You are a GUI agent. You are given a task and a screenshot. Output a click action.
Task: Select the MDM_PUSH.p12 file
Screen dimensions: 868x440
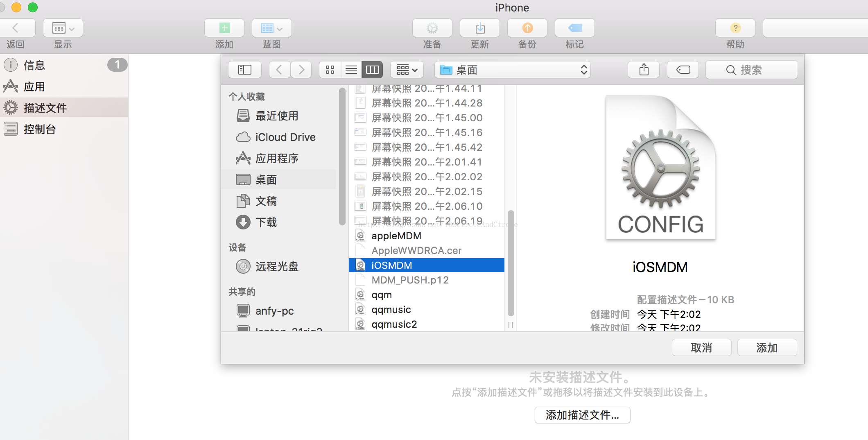click(x=427, y=280)
